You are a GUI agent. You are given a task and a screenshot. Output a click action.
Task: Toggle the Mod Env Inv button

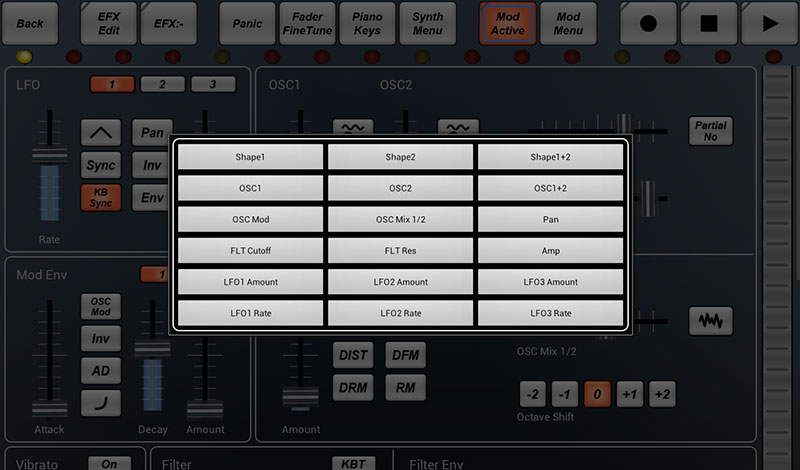(x=101, y=338)
